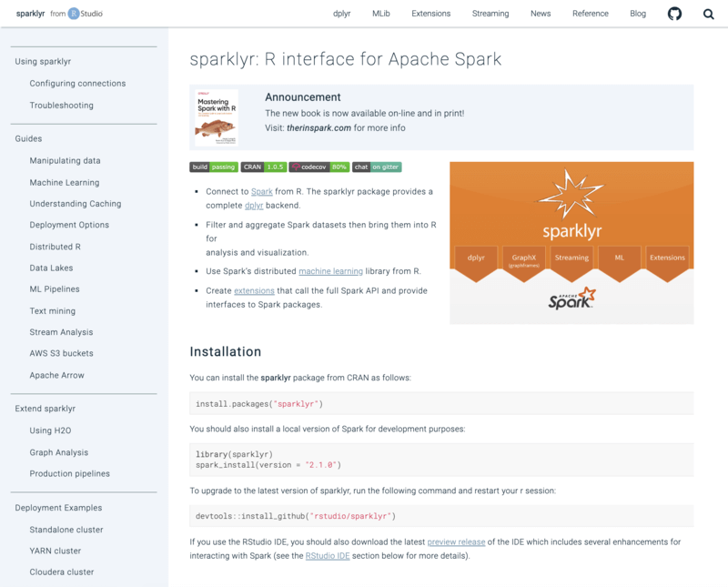
Task: Go to the Reference page in navbar
Action: pyautogui.click(x=590, y=14)
